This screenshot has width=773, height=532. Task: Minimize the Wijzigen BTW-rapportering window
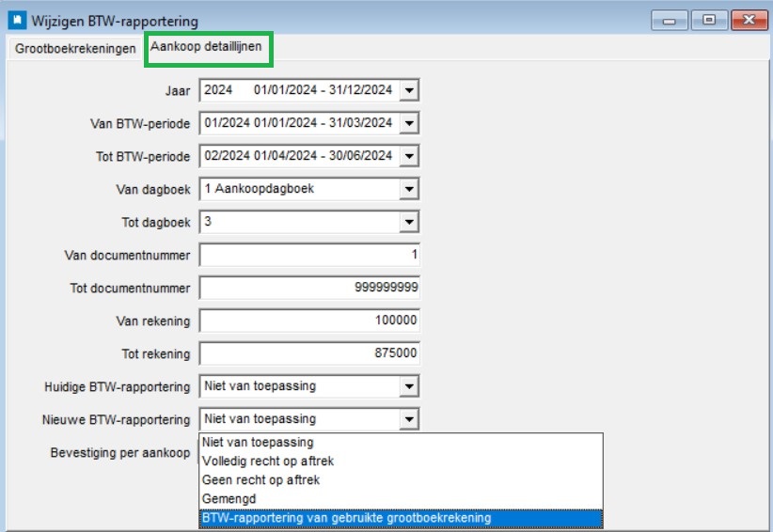pyautogui.click(x=669, y=20)
